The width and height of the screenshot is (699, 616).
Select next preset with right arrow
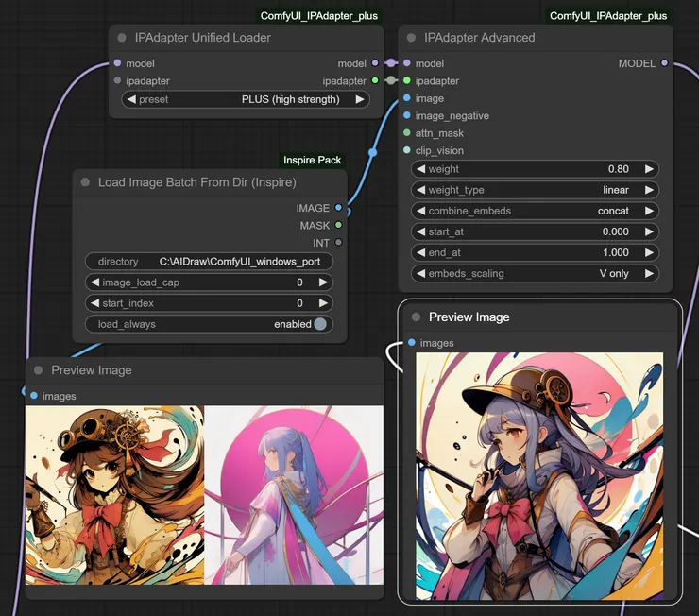point(360,99)
